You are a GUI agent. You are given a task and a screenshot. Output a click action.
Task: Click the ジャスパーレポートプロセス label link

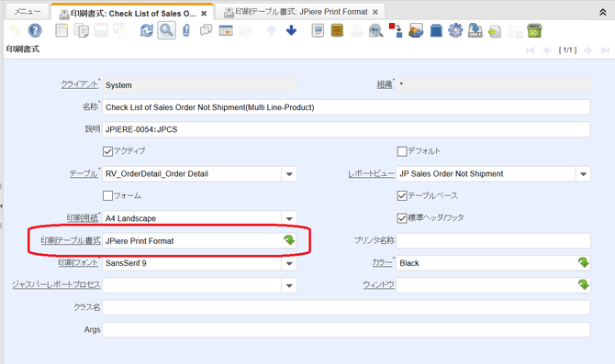(x=56, y=285)
